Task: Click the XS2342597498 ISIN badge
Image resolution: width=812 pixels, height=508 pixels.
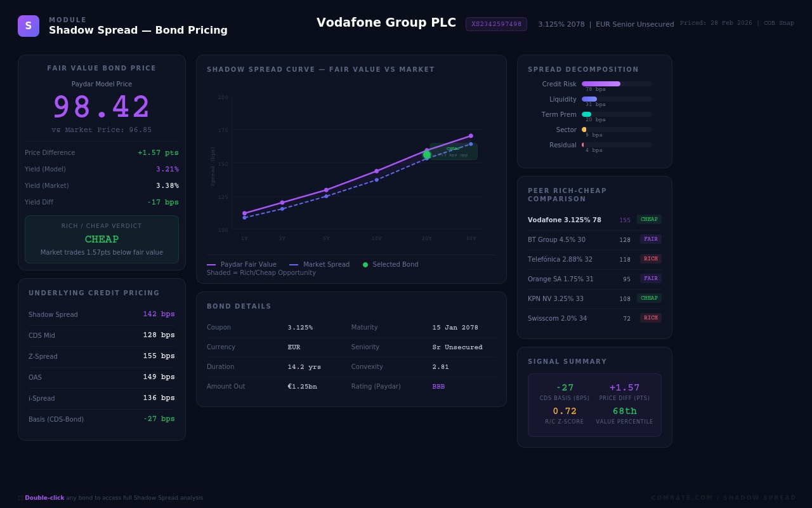Action: point(496,24)
